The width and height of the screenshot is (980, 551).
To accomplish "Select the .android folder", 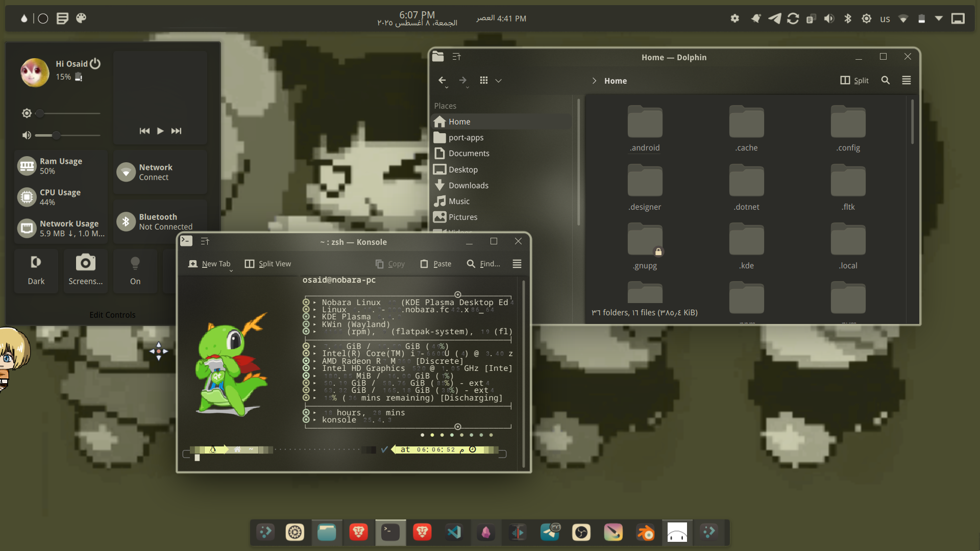I will coord(645,129).
